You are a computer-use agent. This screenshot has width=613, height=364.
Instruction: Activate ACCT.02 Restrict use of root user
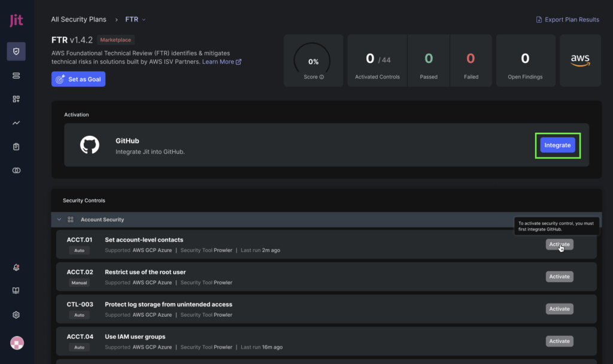[x=559, y=277]
